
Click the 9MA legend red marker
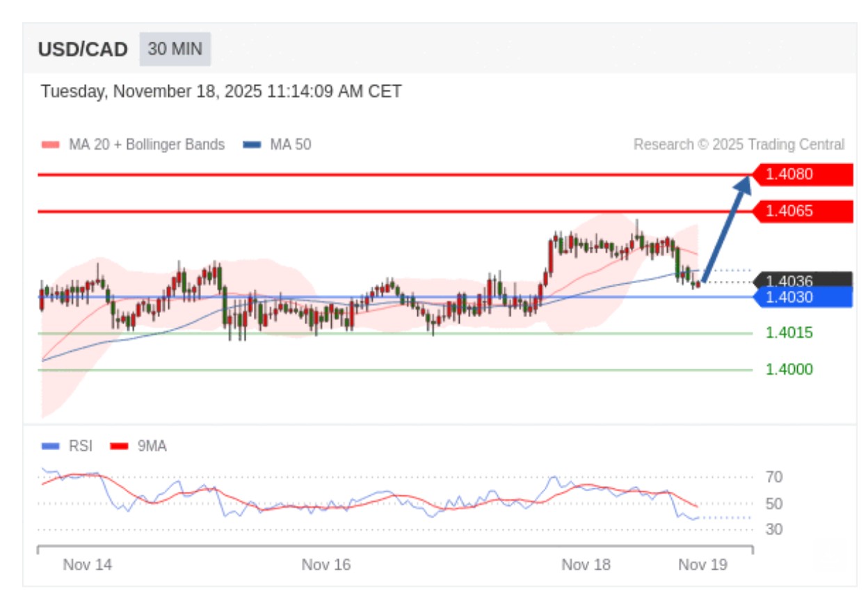(121, 446)
